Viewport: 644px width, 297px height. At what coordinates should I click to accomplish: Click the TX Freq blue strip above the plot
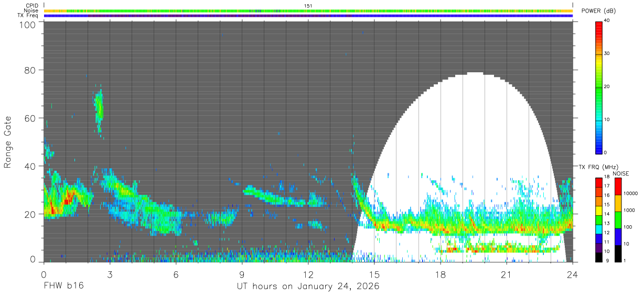click(x=308, y=16)
